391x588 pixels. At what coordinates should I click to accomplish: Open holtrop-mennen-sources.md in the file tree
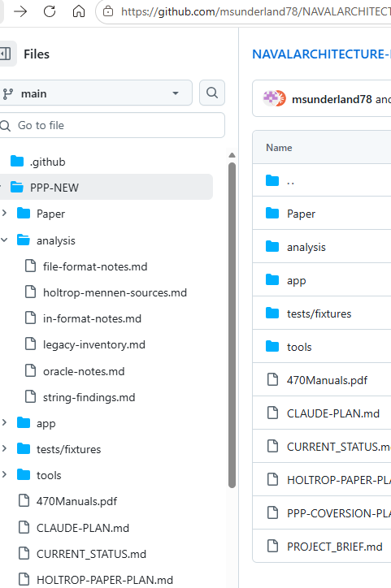point(115,292)
